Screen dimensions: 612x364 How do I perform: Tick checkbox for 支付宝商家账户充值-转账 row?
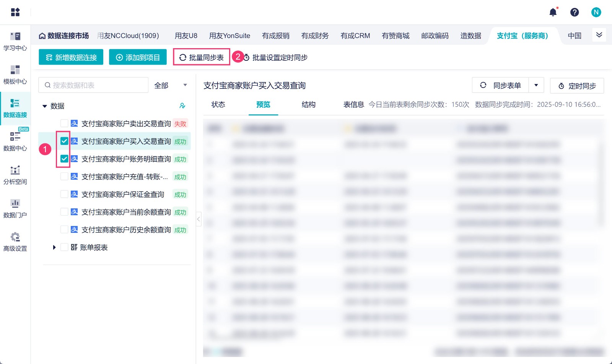(x=64, y=177)
